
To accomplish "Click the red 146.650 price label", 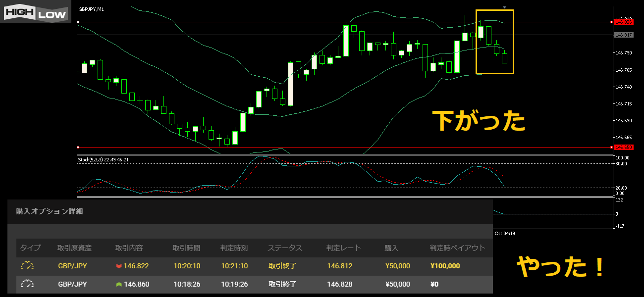I will [x=624, y=148].
